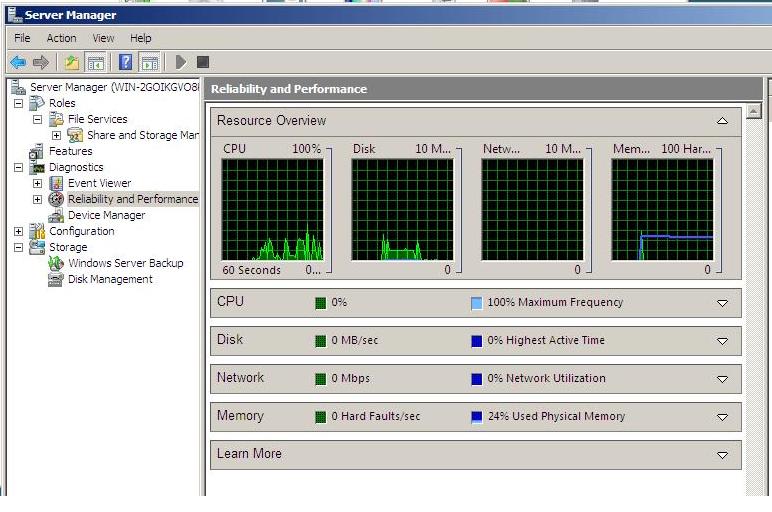Click the Stop square toolbar icon
The width and height of the screenshot is (772, 512).
pos(203,62)
